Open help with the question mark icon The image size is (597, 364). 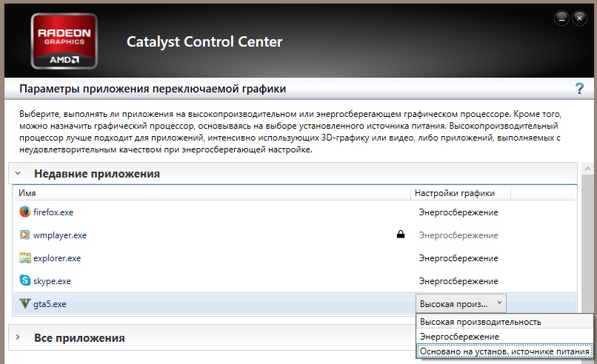click(x=579, y=90)
